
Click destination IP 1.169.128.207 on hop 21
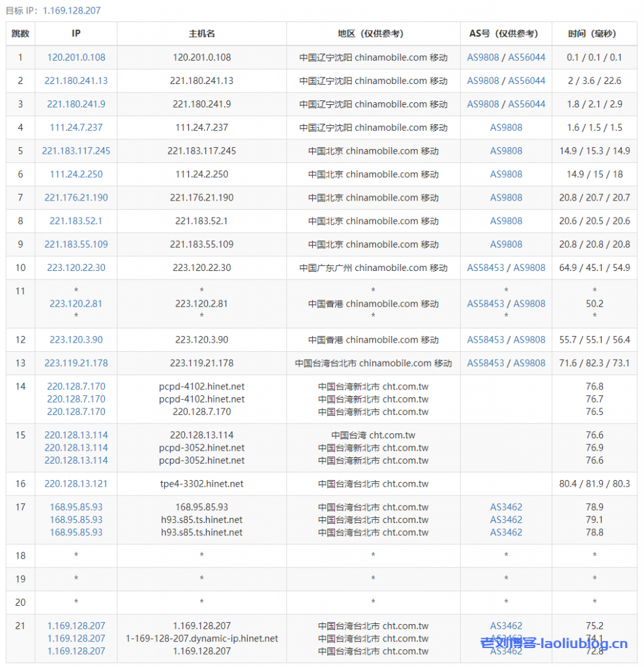[75, 625]
